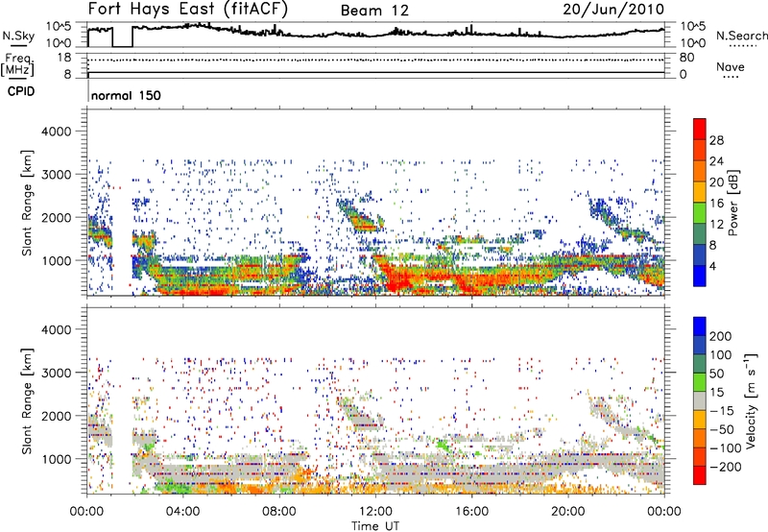Click the 'Freq. [MHz]' axis label
768x532 pixels.
[x=17, y=65]
